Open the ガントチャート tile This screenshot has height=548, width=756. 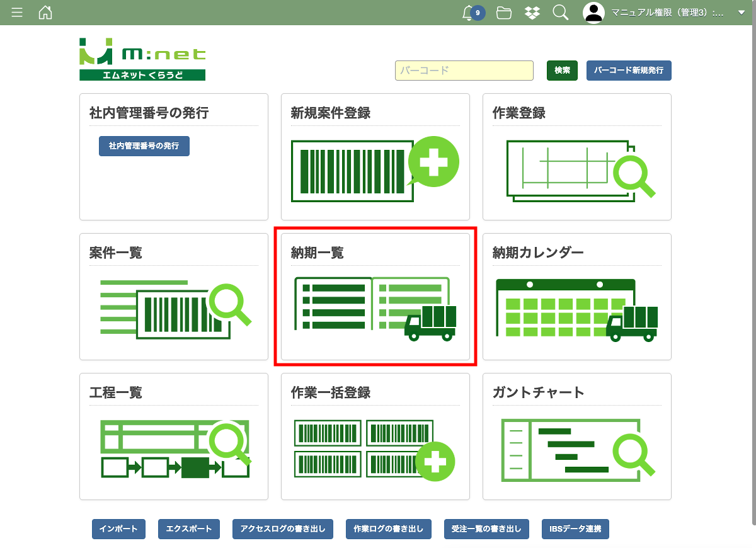(576, 448)
